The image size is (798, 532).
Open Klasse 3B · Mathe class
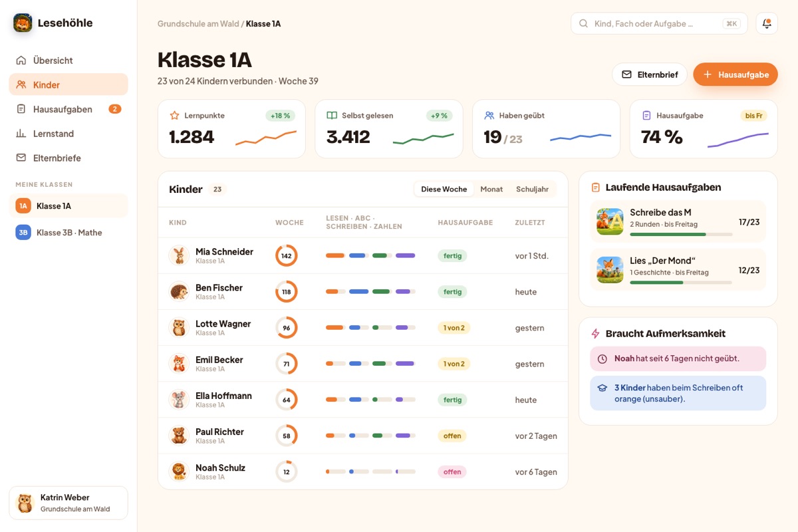[68, 233]
